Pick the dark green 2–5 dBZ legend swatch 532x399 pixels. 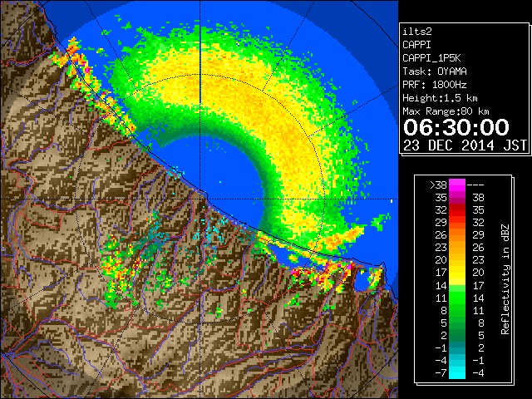coord(457,335)
